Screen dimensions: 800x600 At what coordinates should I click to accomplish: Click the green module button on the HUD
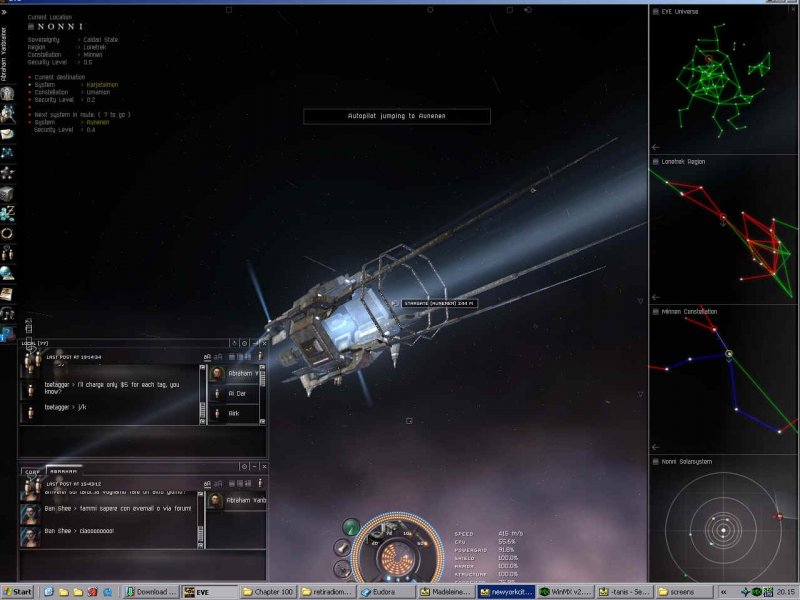click(350, 526)
